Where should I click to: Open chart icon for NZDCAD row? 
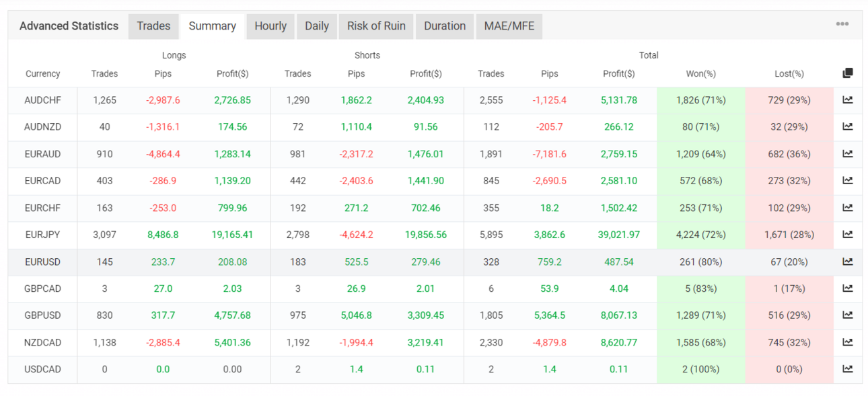[847, 342]
